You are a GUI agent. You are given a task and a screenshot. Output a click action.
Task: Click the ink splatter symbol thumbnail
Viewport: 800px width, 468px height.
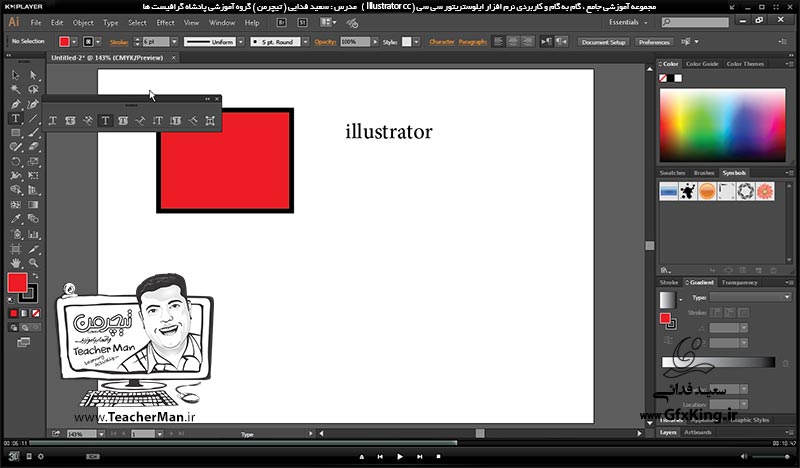click(x=688, y=191)
